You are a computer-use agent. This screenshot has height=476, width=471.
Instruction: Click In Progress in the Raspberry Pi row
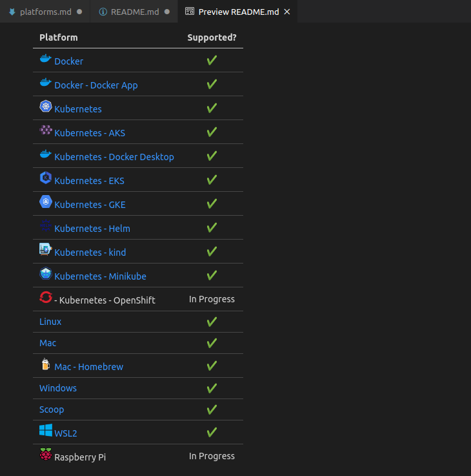[212, 456]
